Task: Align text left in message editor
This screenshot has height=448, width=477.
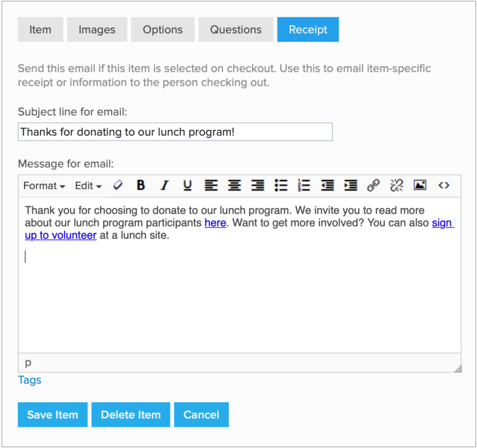Action: click(x=211, y=185)
